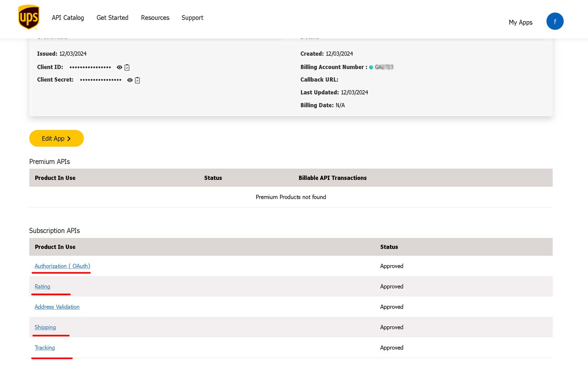Viewport: 588px width, 376px height.
Task: Go to My Apps
Action: coord(521,22)
